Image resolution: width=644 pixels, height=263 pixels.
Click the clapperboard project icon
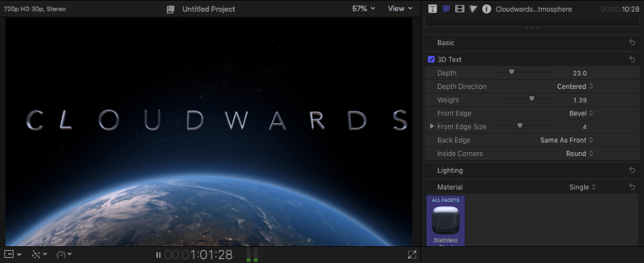(x=171, y=9)
